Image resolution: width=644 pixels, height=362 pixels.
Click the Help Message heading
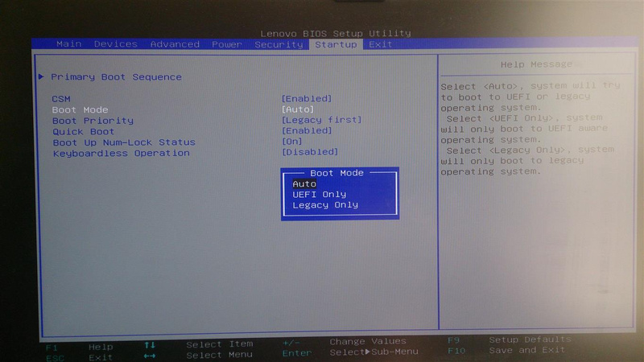tap(536, 64)
